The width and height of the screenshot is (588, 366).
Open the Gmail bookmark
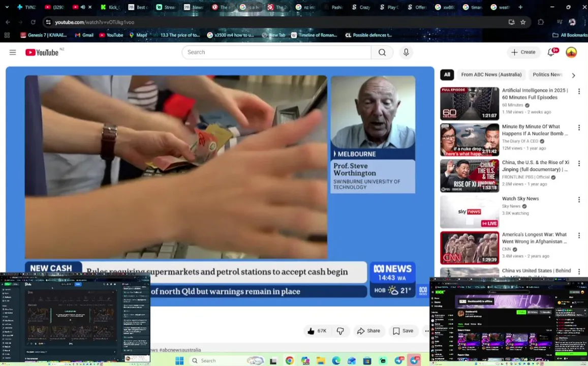tap(84, 35)
